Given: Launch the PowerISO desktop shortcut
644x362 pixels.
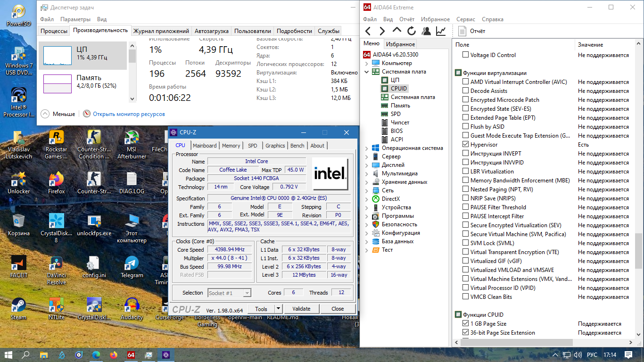Looking at the screenshot, I should click(x=19, y=16).
